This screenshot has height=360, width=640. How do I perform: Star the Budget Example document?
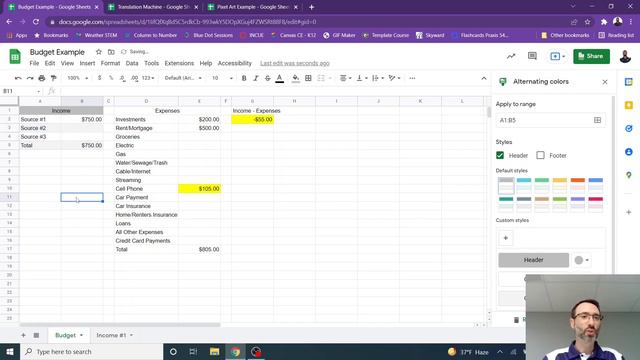[x=98, y=52]
